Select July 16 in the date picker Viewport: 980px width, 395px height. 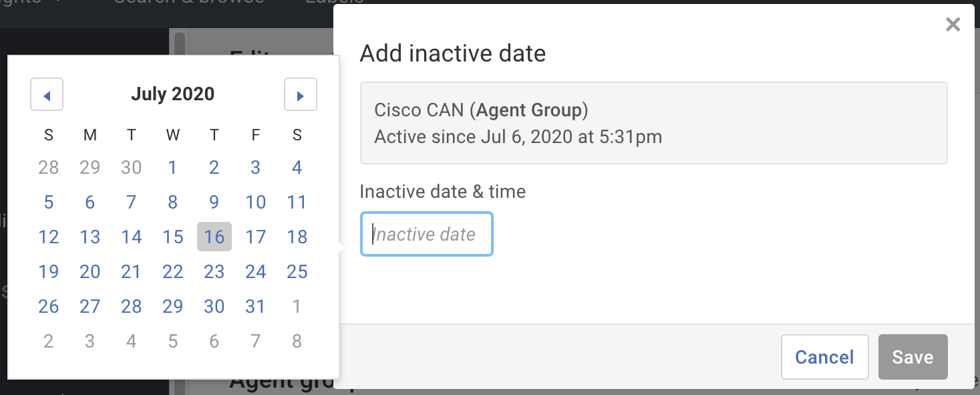pyautogui.click(x=214, y=237)
